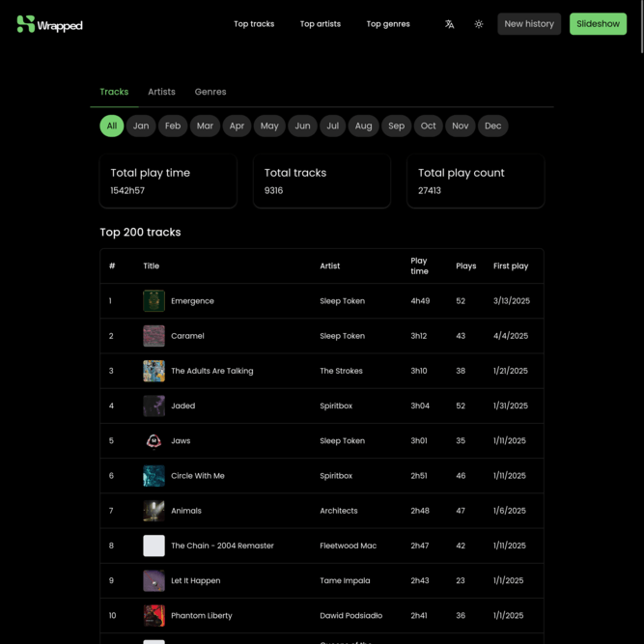The width and height of the screenshot is (644, 644).
Task: Click the Plays column header
Action: coord(466,266)
